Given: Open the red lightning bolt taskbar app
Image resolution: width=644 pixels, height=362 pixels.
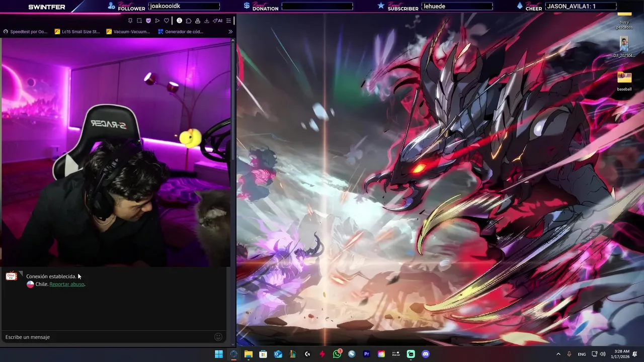Looking at the screenshot, I should tap(322, 354).
